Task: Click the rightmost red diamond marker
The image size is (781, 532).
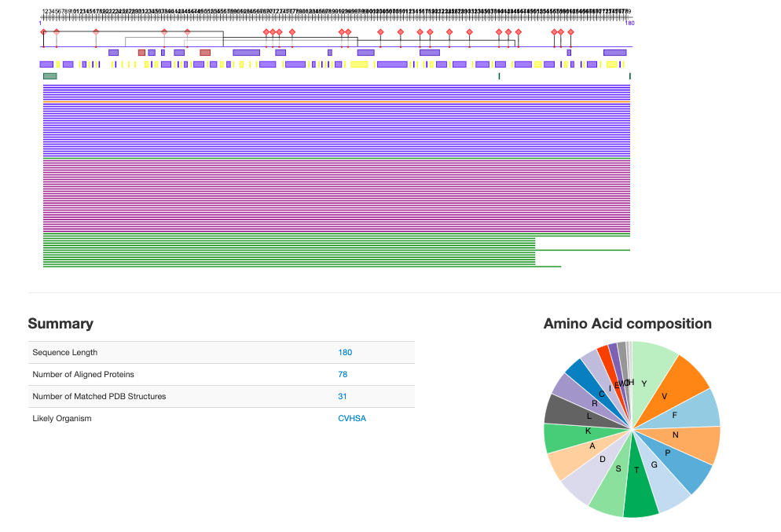Action: click(570, 31)
